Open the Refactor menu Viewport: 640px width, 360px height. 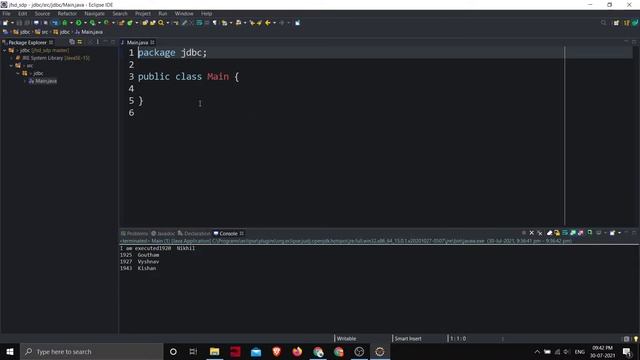[67, 13]
